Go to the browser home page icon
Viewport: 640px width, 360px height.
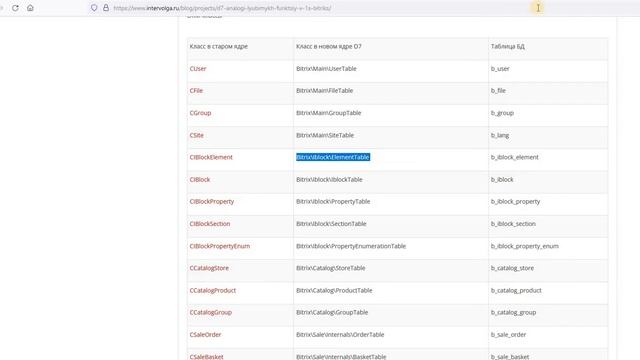[x=30, y=8]
